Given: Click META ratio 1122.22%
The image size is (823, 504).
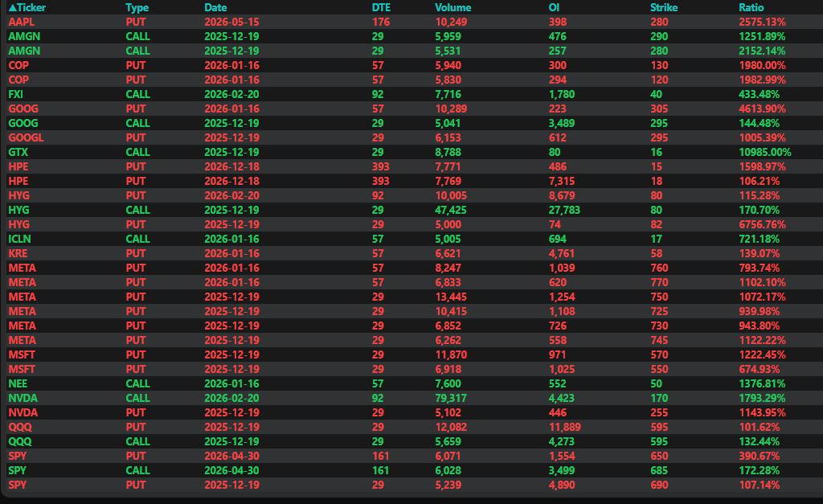Looking at the screenshot, I should (x=762, y=340).
